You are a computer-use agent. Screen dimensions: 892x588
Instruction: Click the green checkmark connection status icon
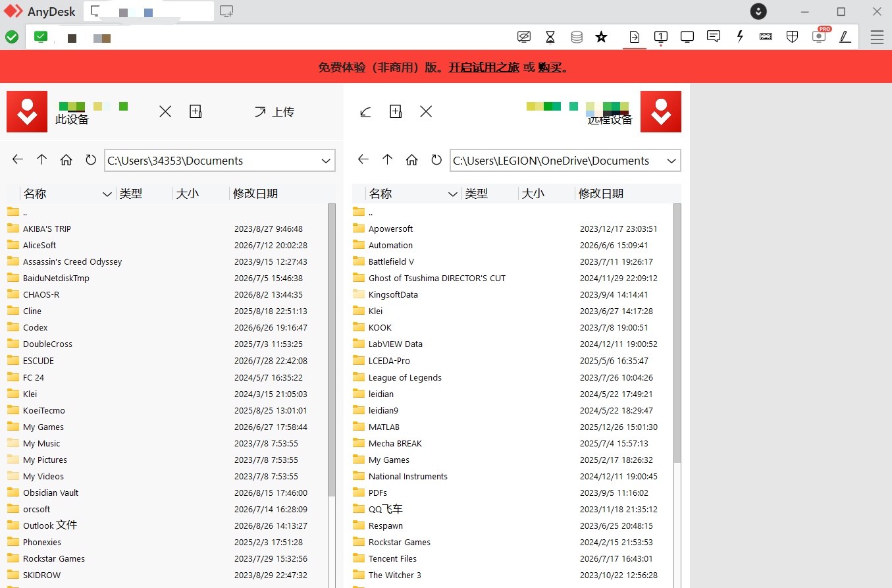tap(12, 37)
